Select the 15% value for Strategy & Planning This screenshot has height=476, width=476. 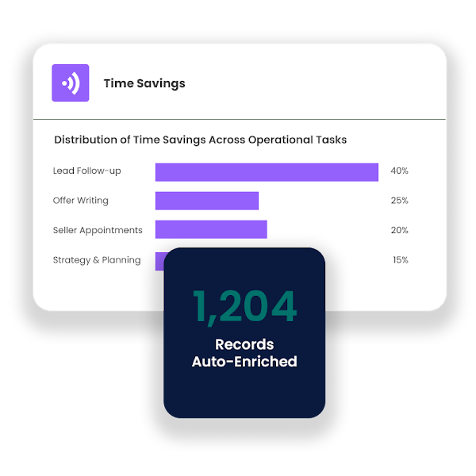[x=400, y=260]
